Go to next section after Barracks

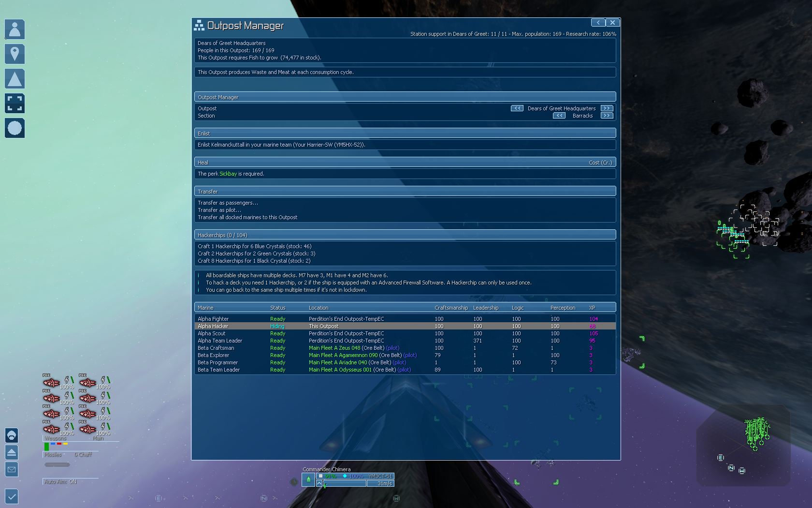[607, 116]
